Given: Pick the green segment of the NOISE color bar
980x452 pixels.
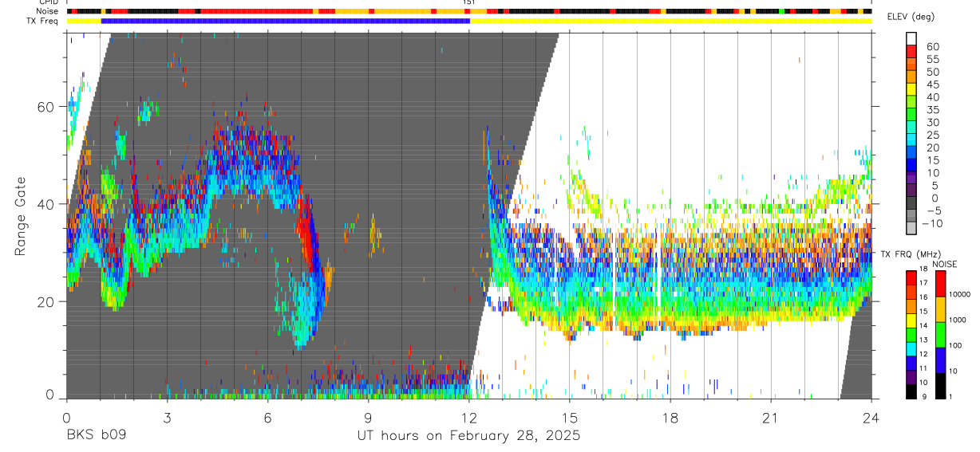Looking at the screenshot, I should pyautogui.click(x=939, y=335).
